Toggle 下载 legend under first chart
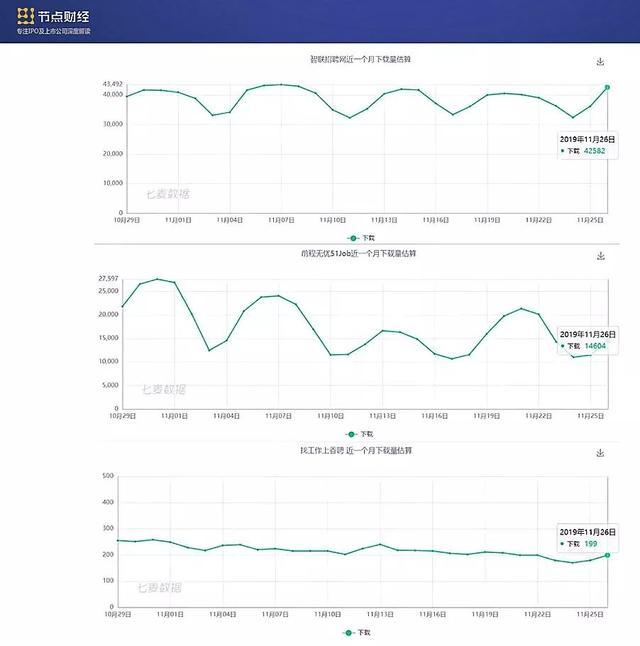Screen dimensions: 640x646 pos(361,238)
